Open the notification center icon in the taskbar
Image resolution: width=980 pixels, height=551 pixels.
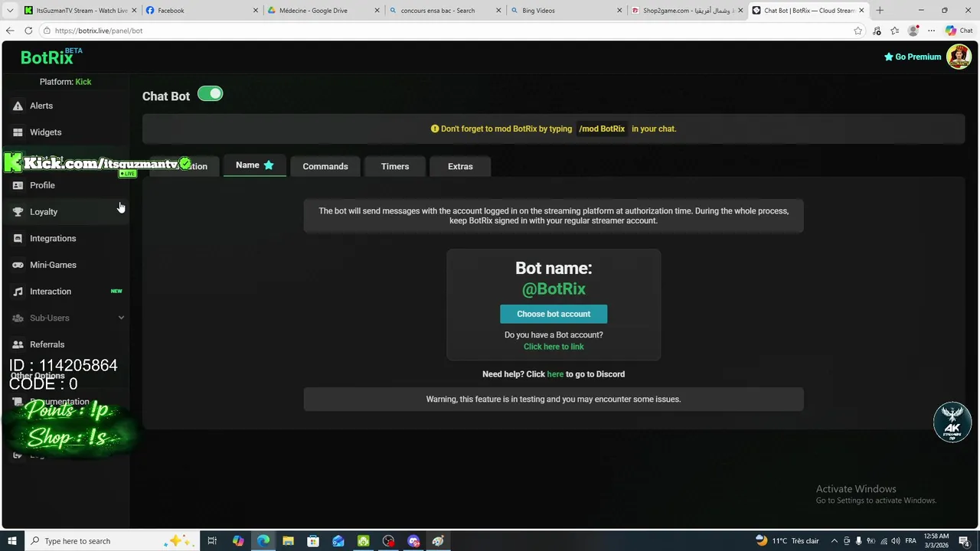(964, 541)
